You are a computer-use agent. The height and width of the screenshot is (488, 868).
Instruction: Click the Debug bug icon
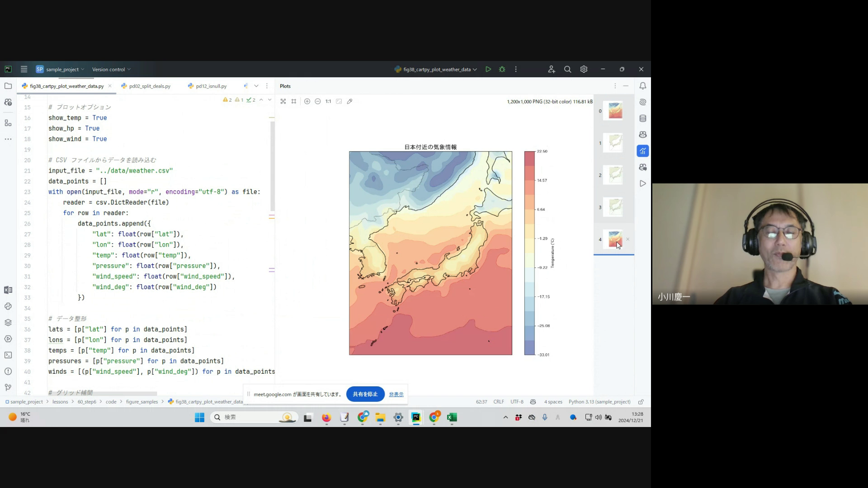pos(502,69)
